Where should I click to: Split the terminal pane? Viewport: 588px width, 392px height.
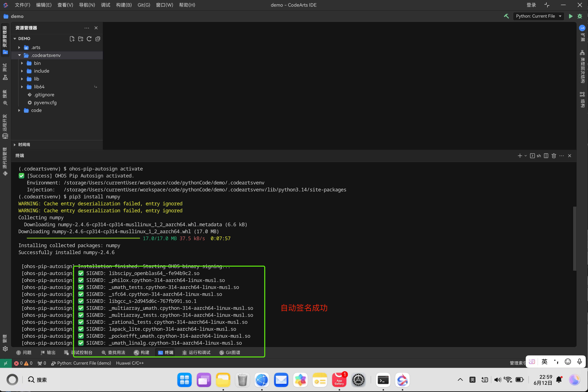tap(546, 156)
